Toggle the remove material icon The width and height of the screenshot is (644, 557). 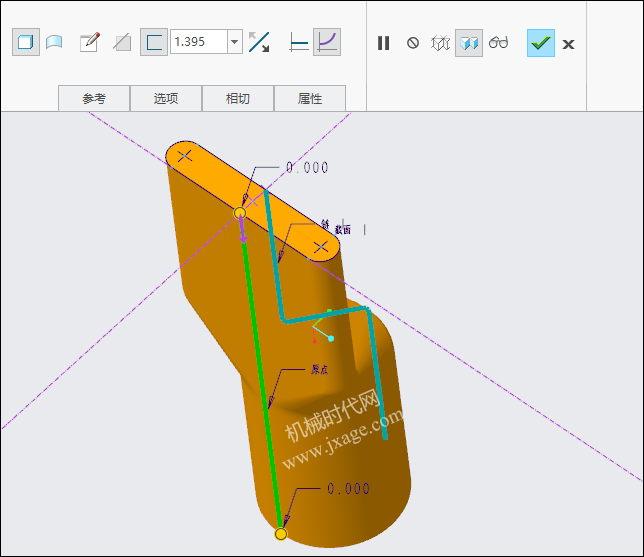pyautogui.click(x=122, y=42)
